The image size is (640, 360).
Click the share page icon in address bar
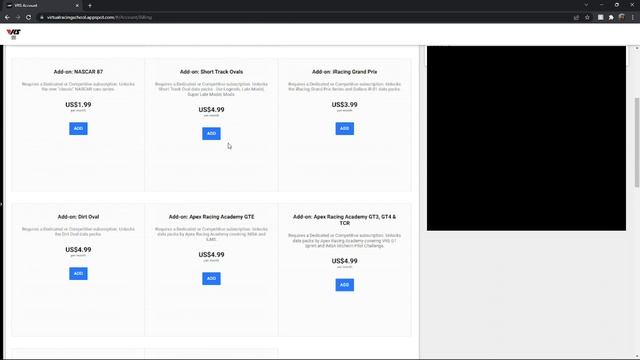[576, 18]
